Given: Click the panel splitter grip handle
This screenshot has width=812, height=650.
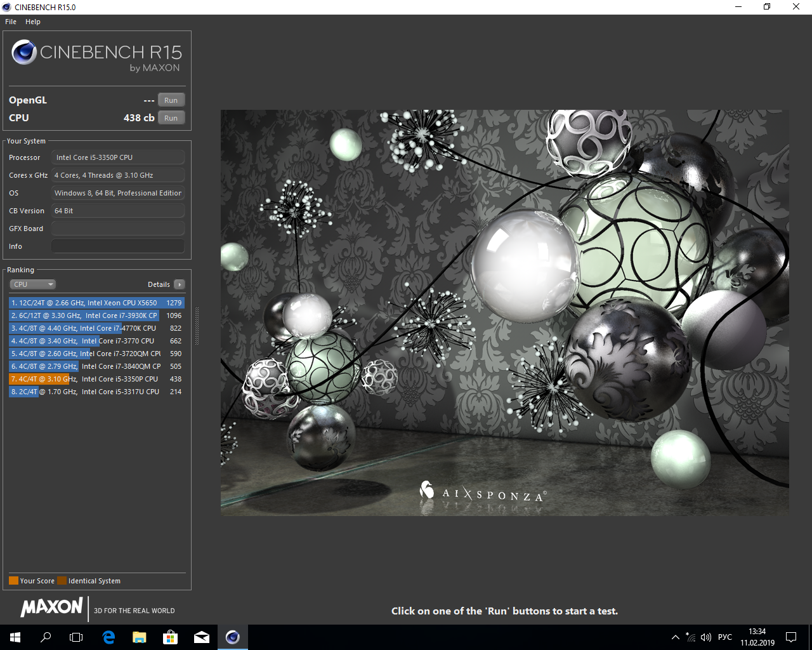Looking at the screenshot, I should click(x=197, y=326).
